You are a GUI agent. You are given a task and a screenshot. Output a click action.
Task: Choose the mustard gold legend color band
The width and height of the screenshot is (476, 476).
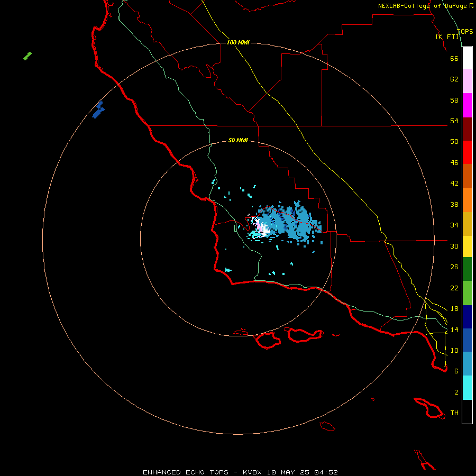[x=467, y=224]
